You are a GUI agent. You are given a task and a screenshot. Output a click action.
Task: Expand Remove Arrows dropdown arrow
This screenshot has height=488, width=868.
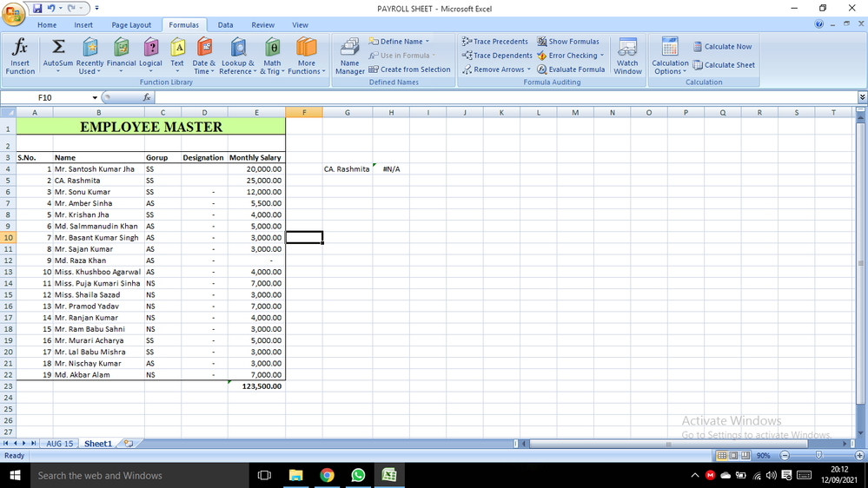[x=528, y=69]
